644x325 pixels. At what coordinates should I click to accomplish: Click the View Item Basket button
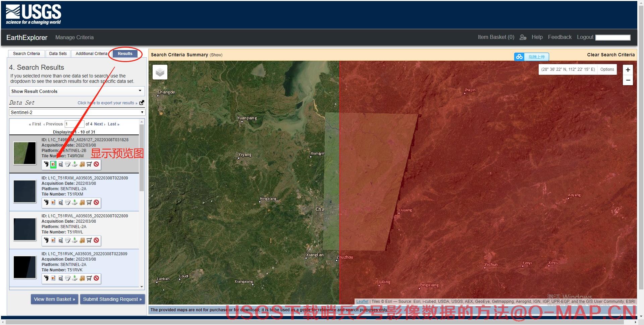coord(54,299)
